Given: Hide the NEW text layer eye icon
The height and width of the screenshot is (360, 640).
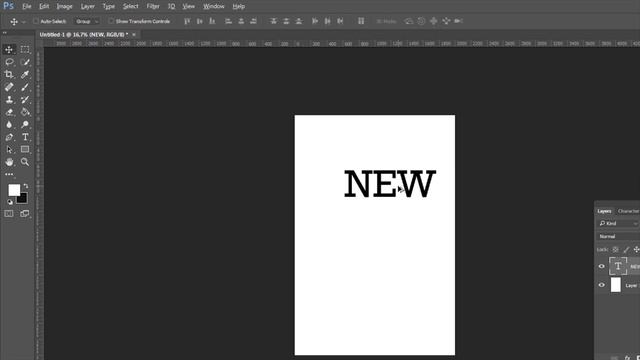Looking at the screenshot, I should (602, 266).
